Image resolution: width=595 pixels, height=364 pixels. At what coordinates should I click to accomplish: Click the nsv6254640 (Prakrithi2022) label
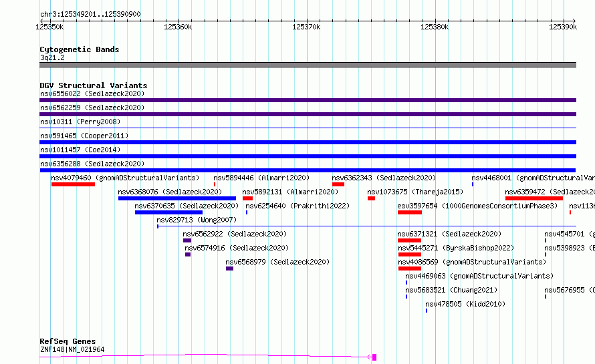point(297,206)
